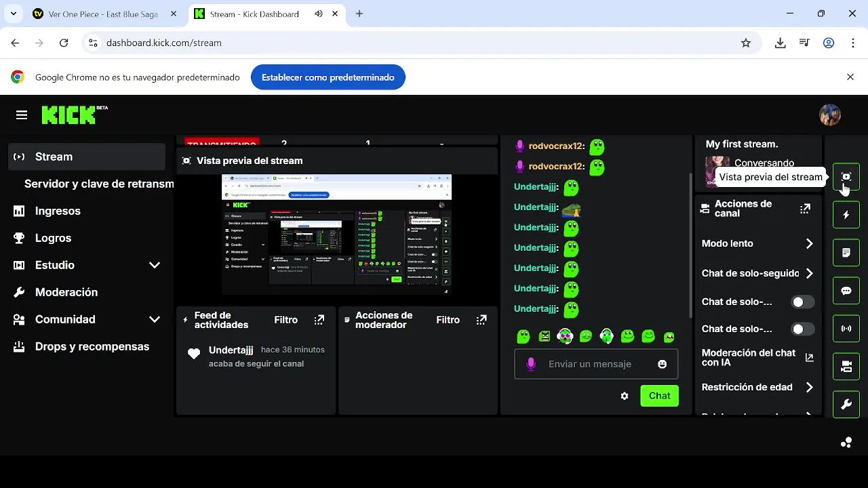Open chat settings gear next to Chat button
The height and width of the screenshot is (488, 868).
point(625,396)
